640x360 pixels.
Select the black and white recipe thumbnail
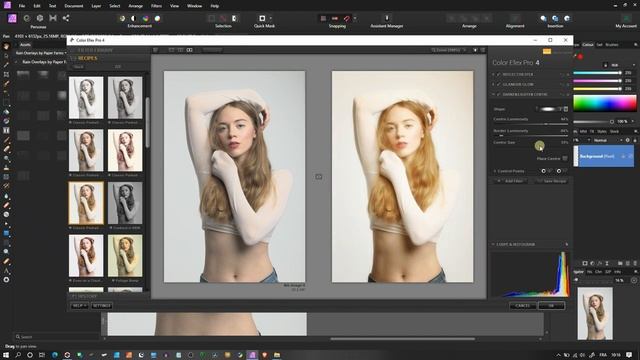pos(125,203)
